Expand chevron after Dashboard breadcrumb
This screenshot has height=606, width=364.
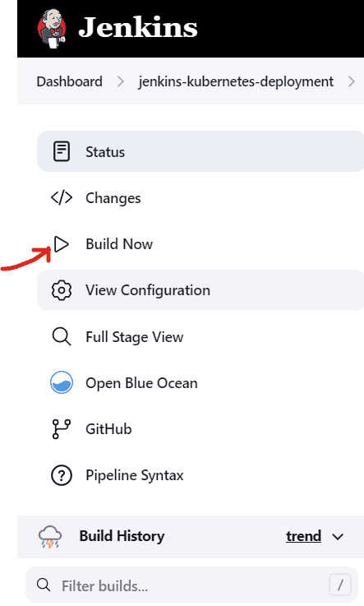coord(121,81)
